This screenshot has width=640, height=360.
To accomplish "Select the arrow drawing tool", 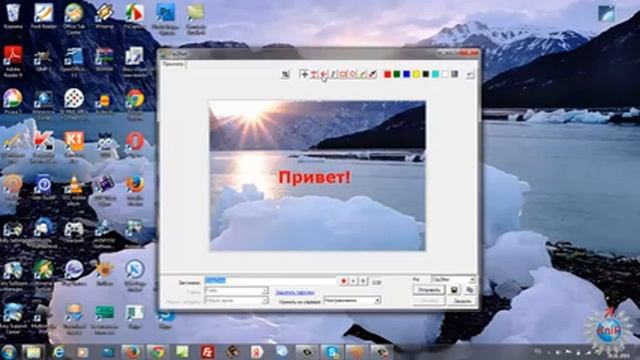I will [324, 74].
